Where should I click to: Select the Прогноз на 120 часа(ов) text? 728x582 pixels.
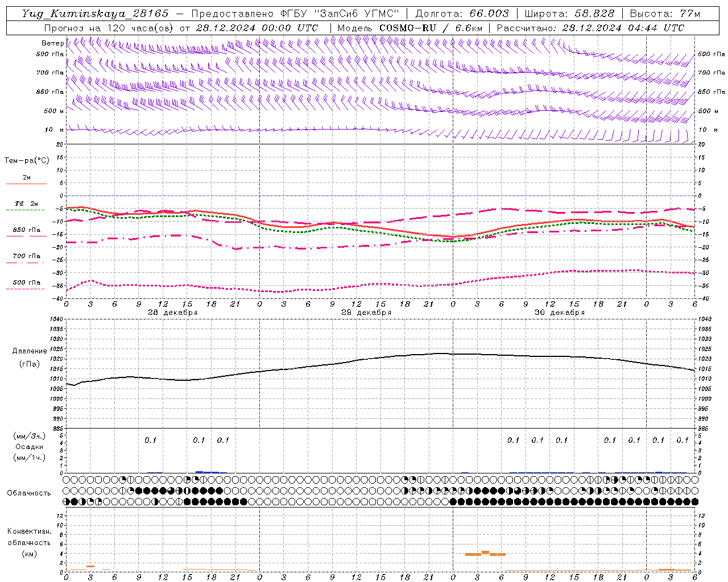click(x=109, y=28)
